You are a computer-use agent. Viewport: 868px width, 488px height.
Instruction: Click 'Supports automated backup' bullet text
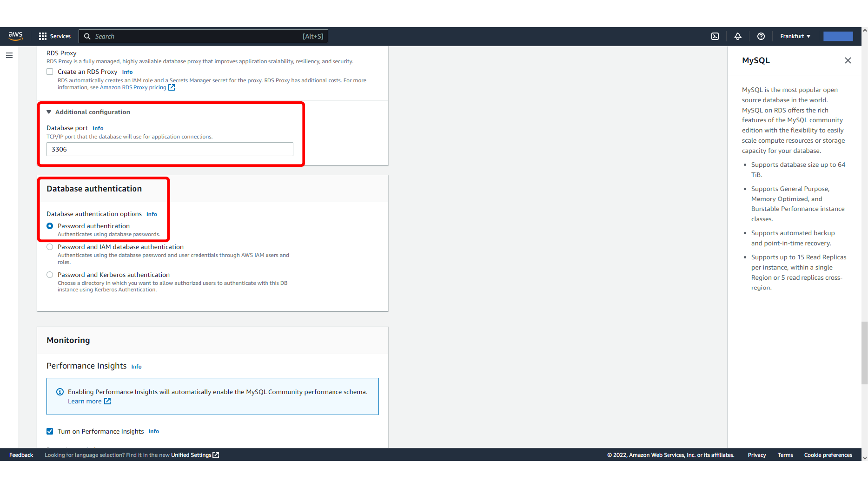coord(793,238)
